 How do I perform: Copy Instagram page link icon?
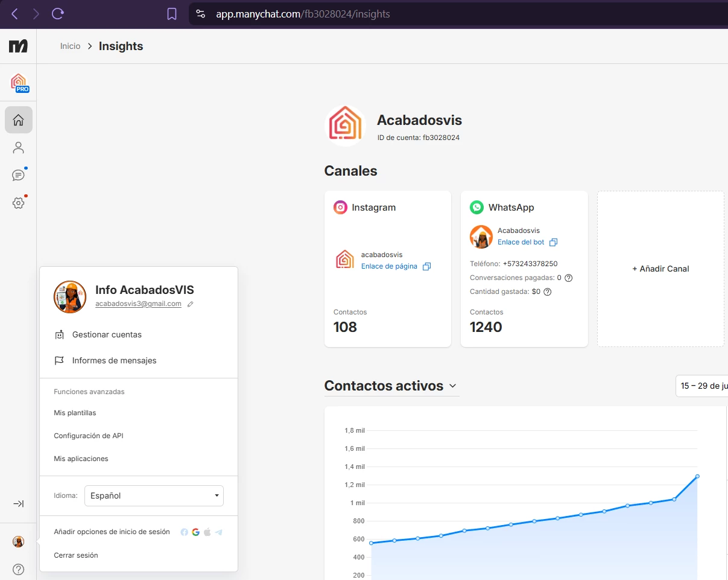[426, 266]
